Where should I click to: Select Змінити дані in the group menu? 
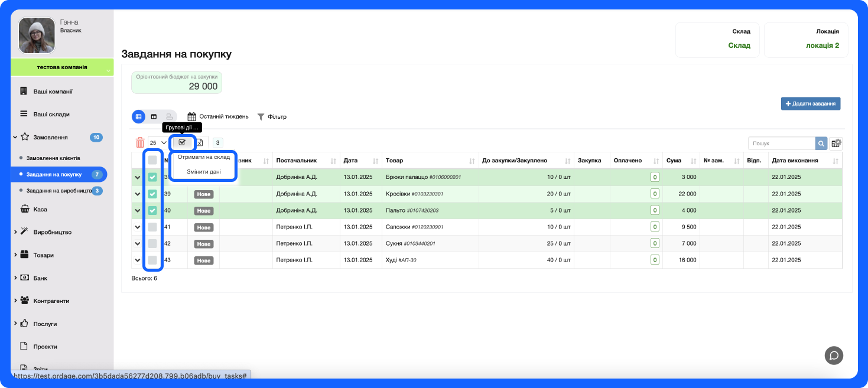pyautogui.click(x=204, y=172)
